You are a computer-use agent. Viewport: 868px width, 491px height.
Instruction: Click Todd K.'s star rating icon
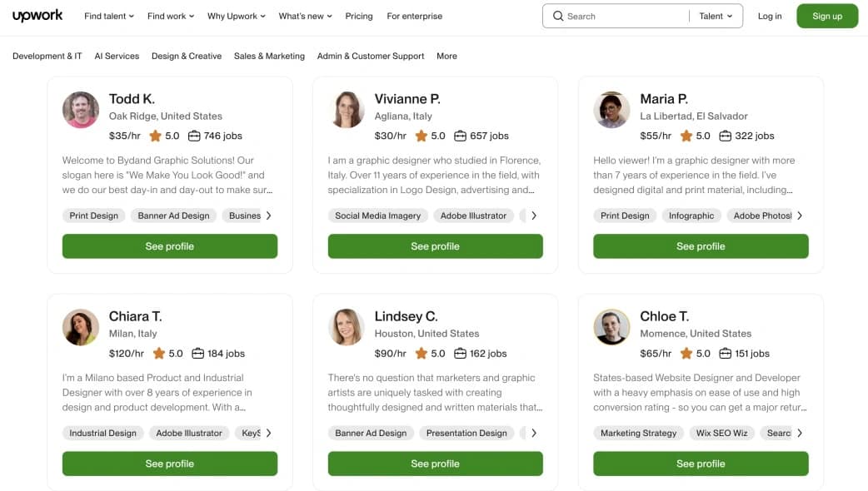click(155, 136)
